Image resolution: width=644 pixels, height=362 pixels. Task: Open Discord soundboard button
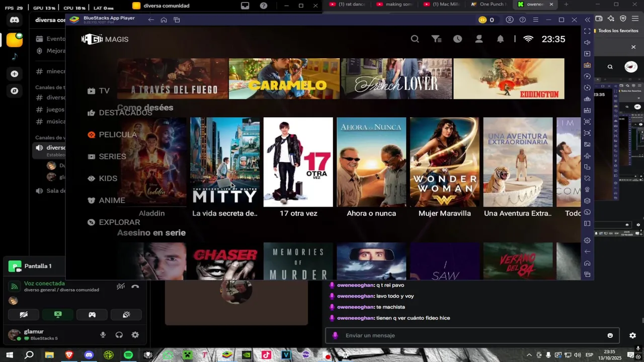[126, 315]
